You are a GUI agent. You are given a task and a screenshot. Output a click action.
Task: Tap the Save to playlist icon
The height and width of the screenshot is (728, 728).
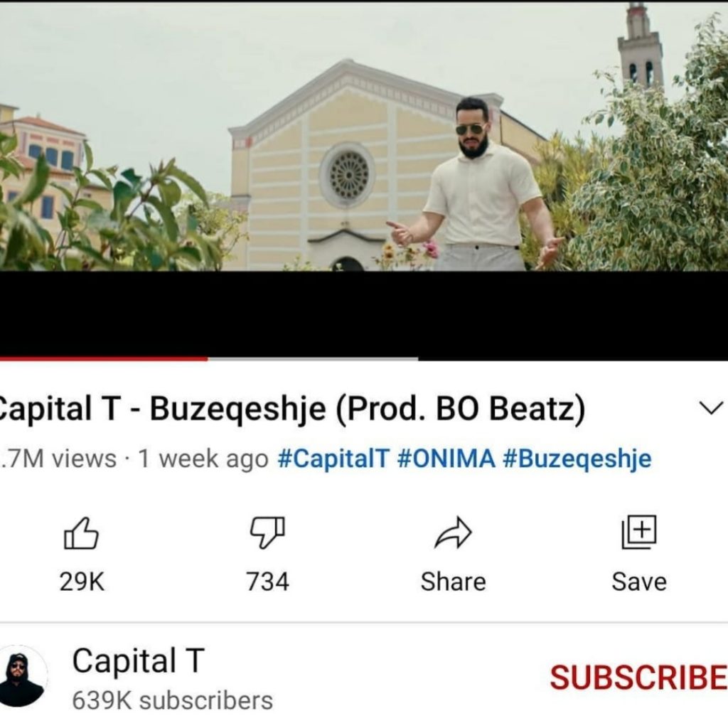pyautogui.click(x=639, y=532)
